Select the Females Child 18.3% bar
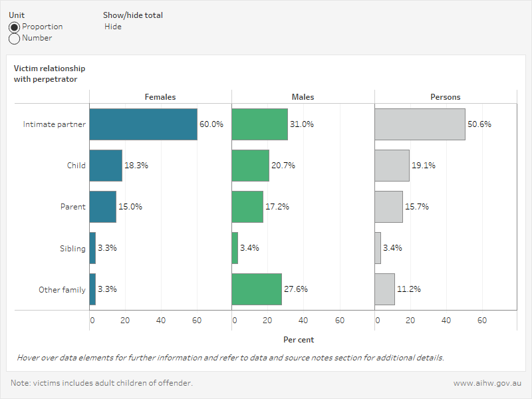Viewport: 532px width, 399px height. 105,165
